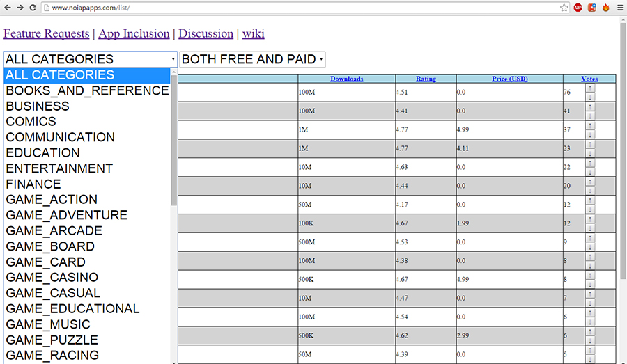Downvote the app with 37 votes

pyautogui.click(x=590, y=134)
